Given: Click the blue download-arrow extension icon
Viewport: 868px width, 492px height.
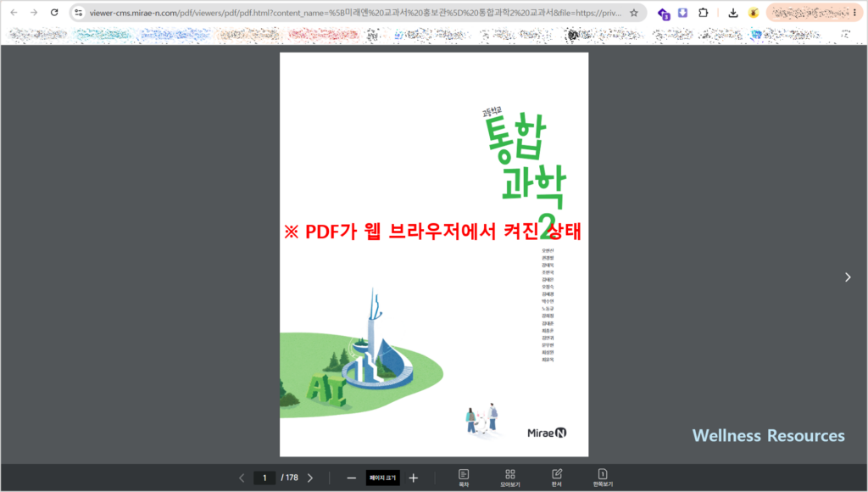Looking at the screenshot, I should [682, 12].
